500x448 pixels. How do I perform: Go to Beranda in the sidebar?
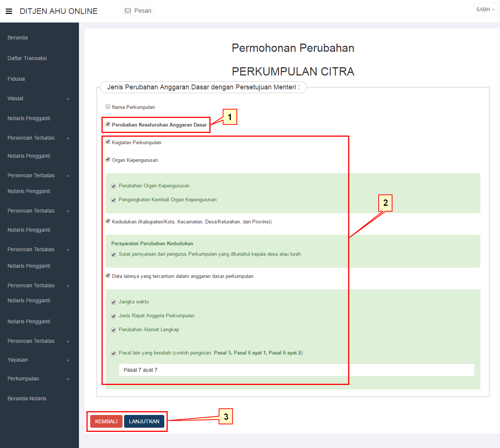[18, 38]
